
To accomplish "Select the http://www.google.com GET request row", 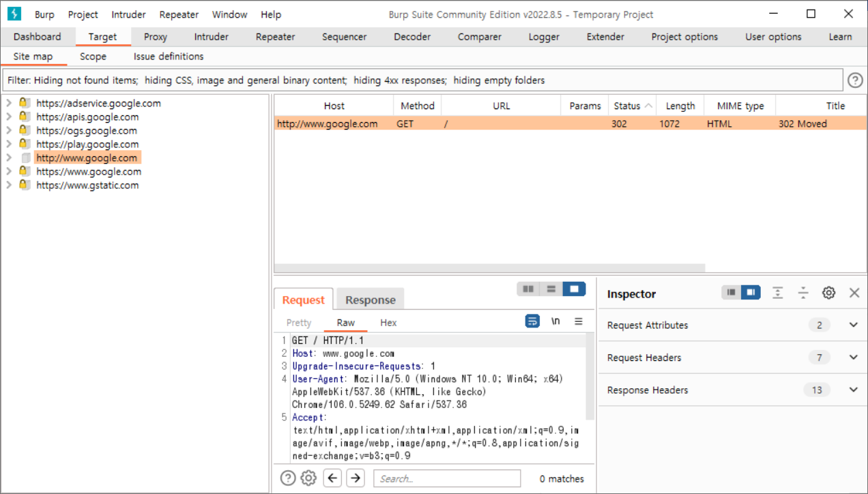I will point(570,123).
